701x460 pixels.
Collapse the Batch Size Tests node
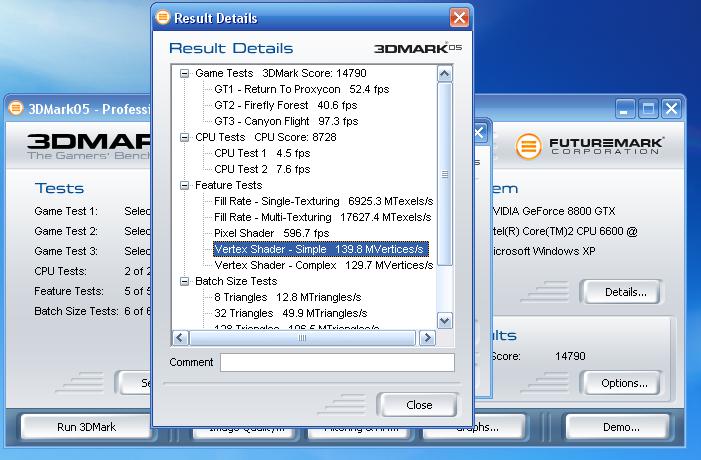click(x=184, y=281)
